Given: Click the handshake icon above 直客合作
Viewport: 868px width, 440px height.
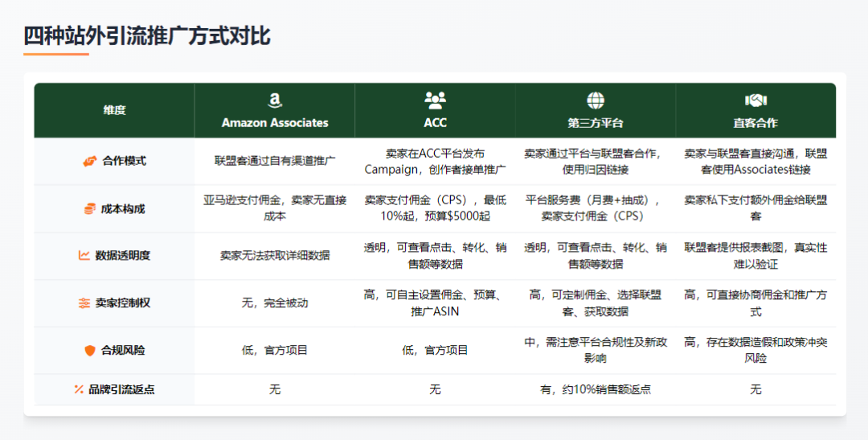Looking at the screenshot, I should [755, 101].
